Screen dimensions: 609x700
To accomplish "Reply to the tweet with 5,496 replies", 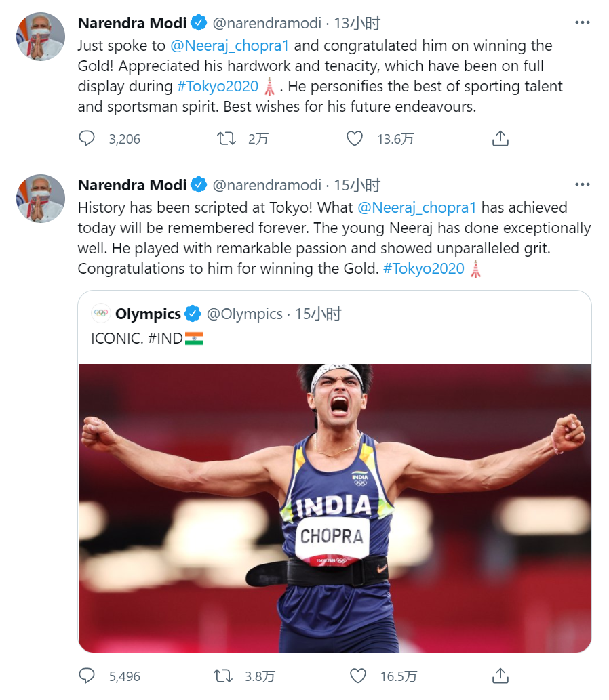I will coord(87,676).
